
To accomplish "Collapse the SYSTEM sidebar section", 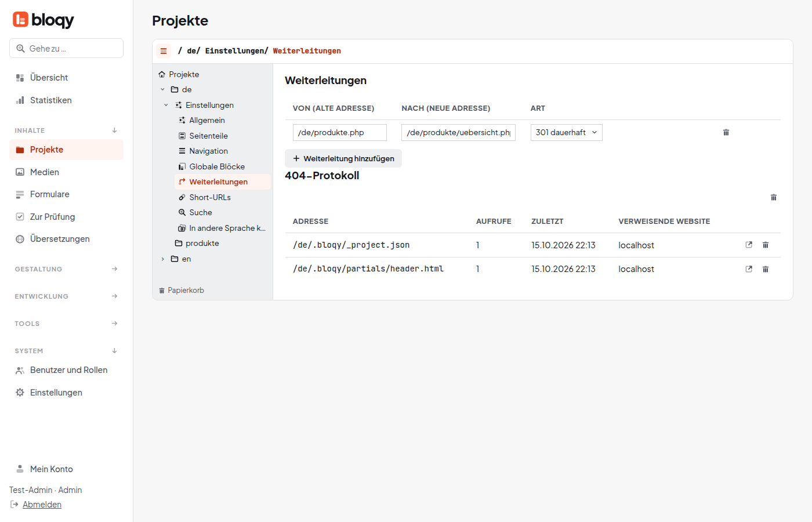I will point(114,351).
